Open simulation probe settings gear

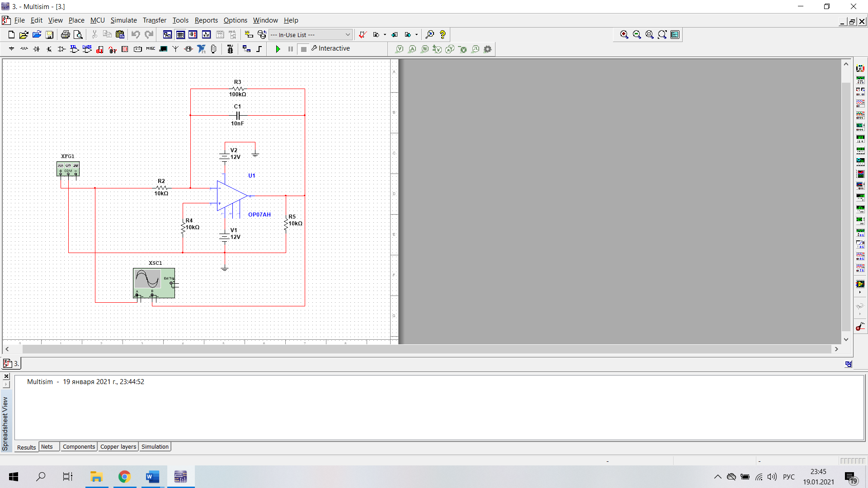[488, 49]
